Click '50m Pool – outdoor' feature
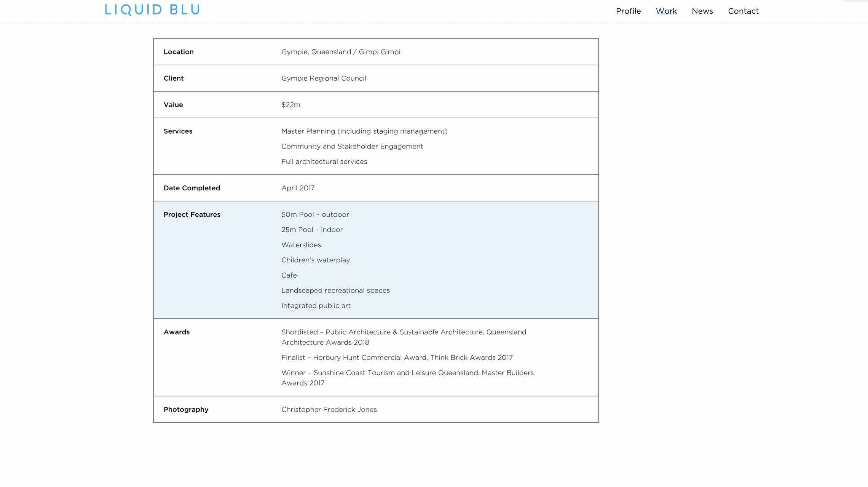The width and height of the screenshot is (868, 487). point(315,215)
